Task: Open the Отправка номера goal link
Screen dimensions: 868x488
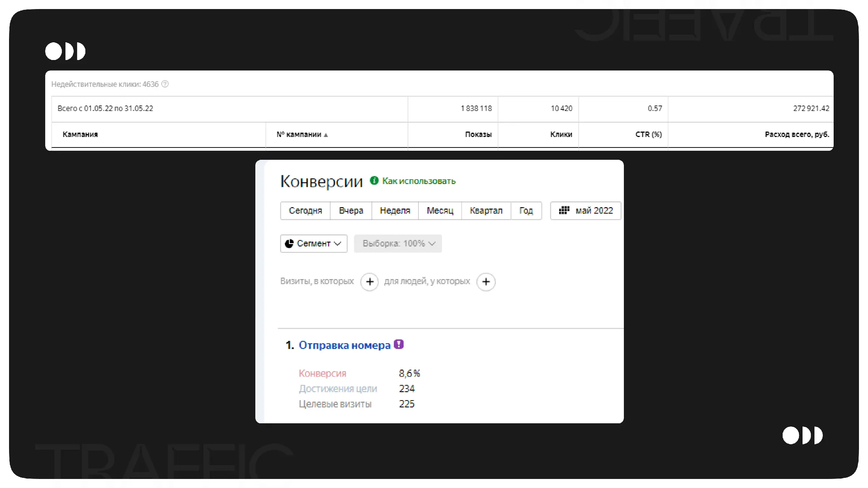Action: coord(344,345)
